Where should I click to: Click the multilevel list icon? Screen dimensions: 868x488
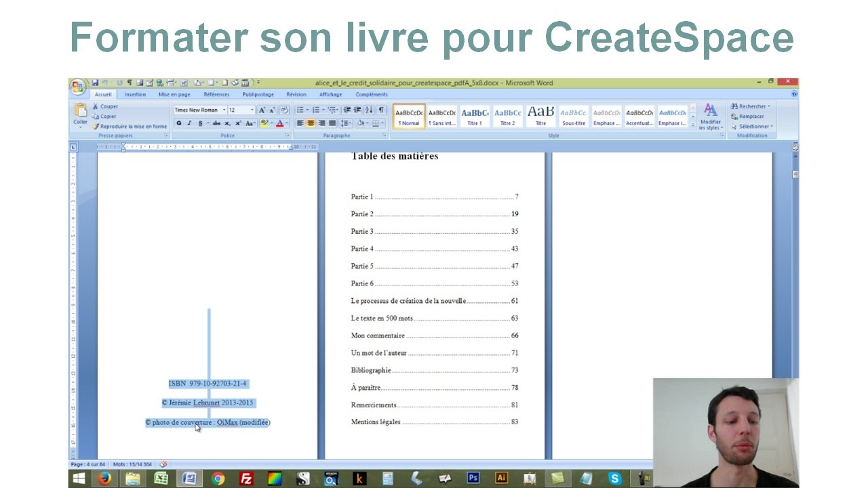(x=332, y=110)
